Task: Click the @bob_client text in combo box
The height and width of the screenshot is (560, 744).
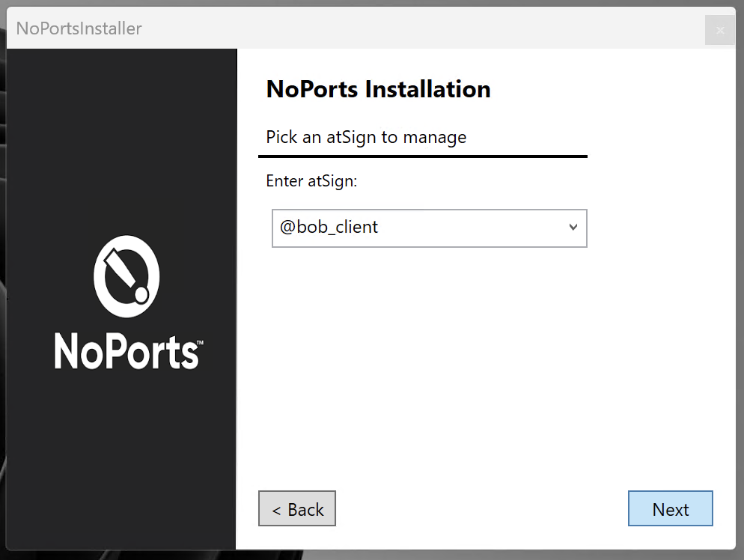Action: [x=329, y=228]
